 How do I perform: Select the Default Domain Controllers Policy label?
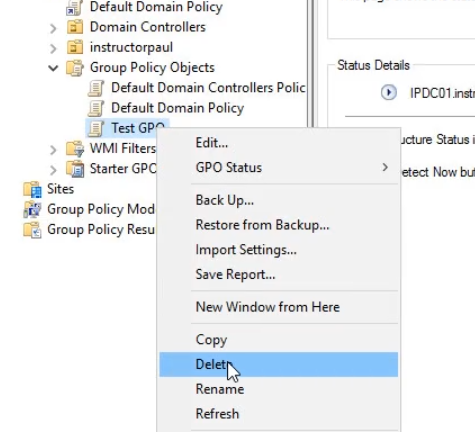click(208, 88)
